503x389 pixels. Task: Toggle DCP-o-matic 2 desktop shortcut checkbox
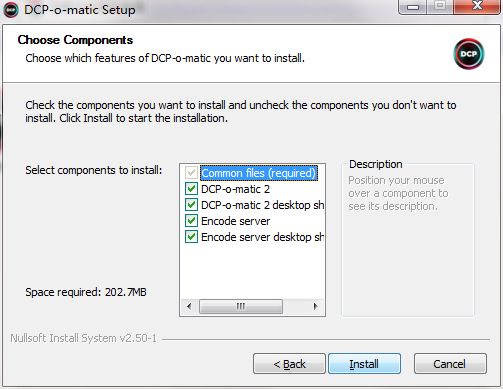pos(191,205)
